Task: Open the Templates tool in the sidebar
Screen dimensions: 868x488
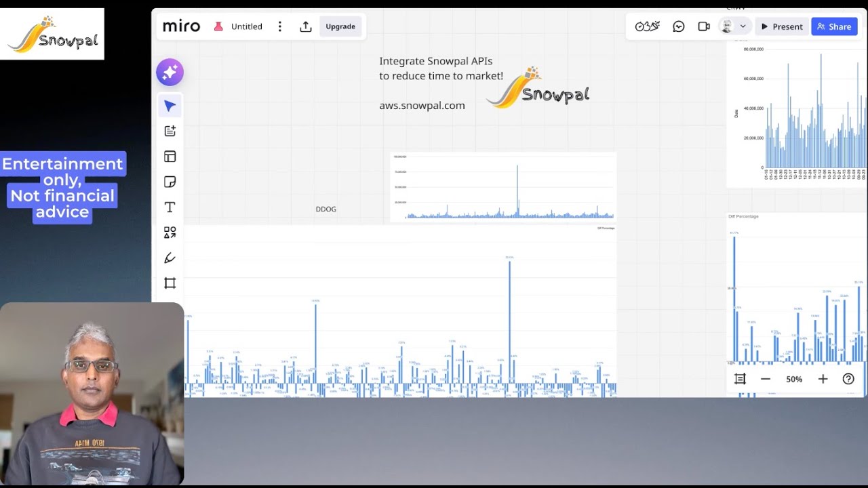Action: click(x=170, y=131)
